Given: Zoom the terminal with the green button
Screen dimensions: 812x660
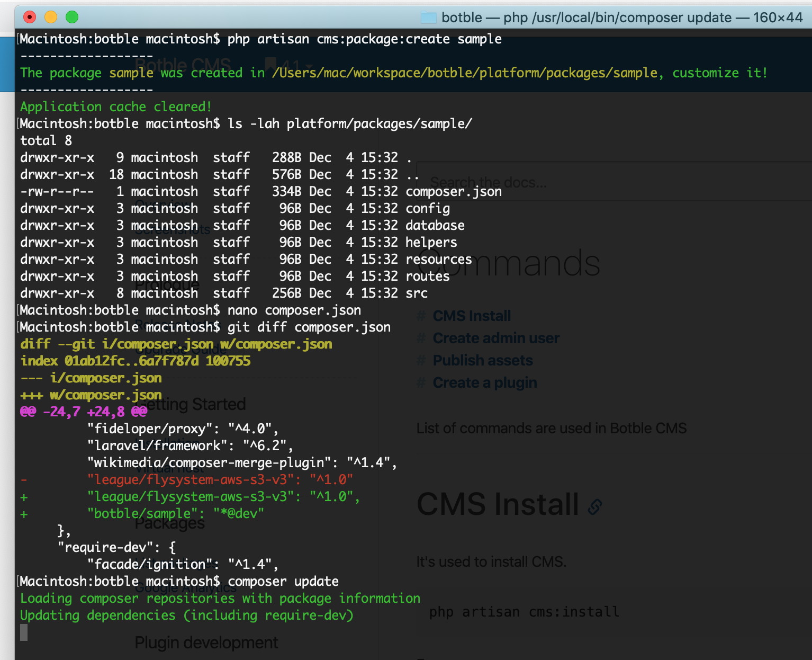Looking at the screenshot, I should [72, 17].
